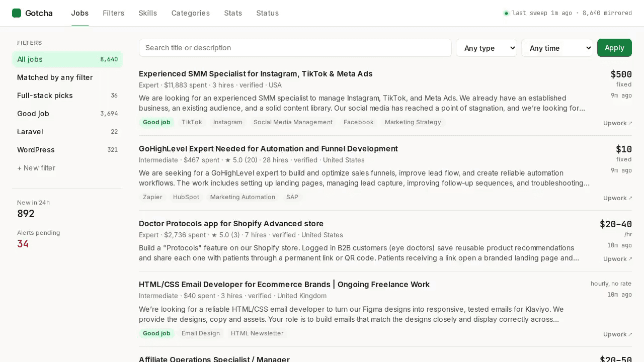644x362 pixels.
Task: Open Upwork link for the GoHighLevel job
Action: click(618, 198)
